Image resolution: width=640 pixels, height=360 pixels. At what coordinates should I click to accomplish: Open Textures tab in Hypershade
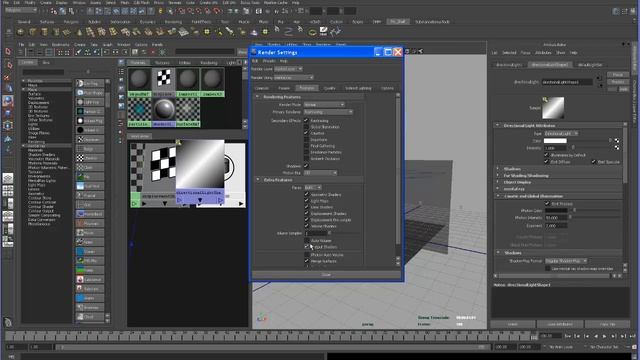click(x=162, y=63)
